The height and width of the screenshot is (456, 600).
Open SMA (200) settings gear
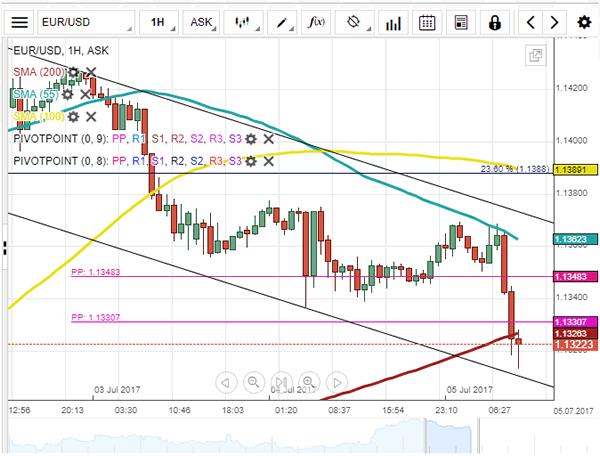(73, 72)
